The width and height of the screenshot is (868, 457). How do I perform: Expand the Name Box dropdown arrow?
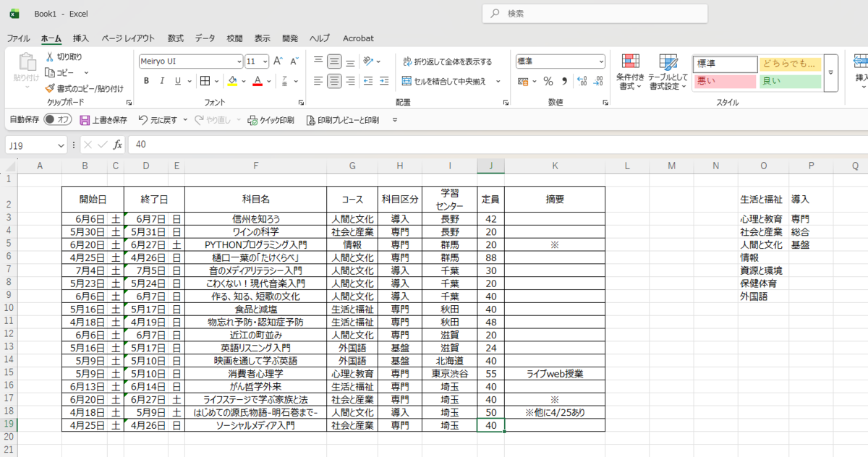click(x=61, y=145)
